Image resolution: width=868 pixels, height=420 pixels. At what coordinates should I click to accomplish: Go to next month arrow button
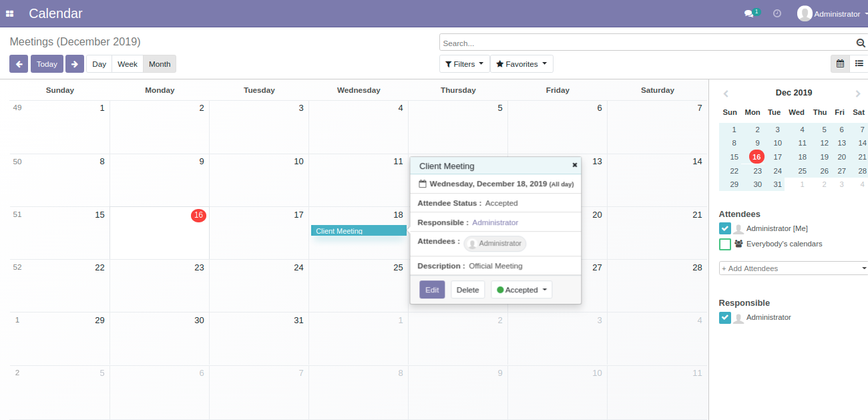(75, 64)
